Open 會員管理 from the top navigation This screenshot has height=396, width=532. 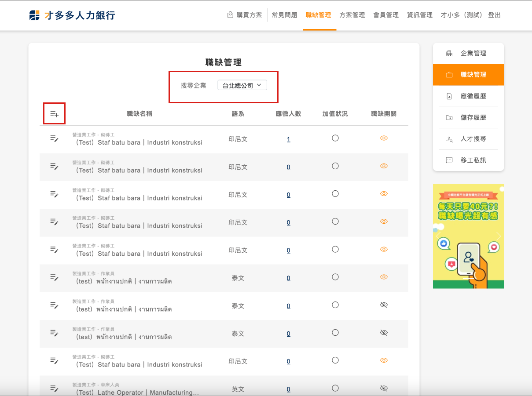(386, 15)
